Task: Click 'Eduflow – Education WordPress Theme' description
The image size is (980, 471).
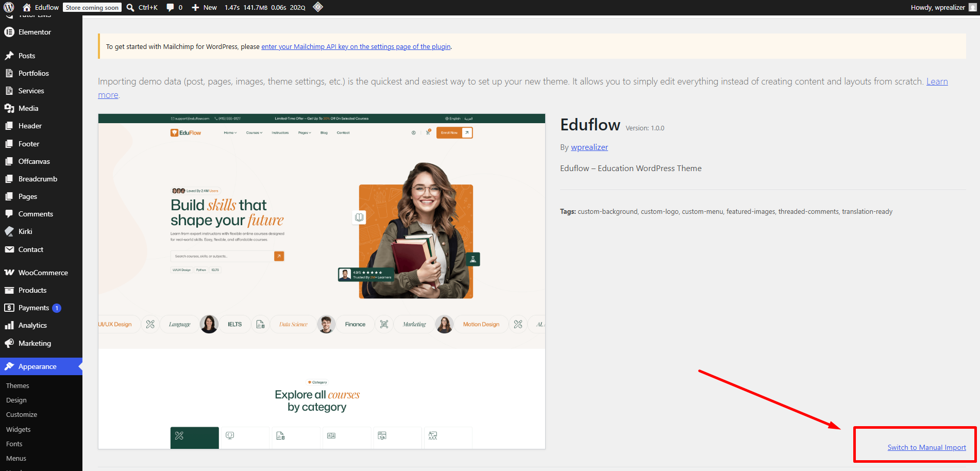Action: click(631, 168)
